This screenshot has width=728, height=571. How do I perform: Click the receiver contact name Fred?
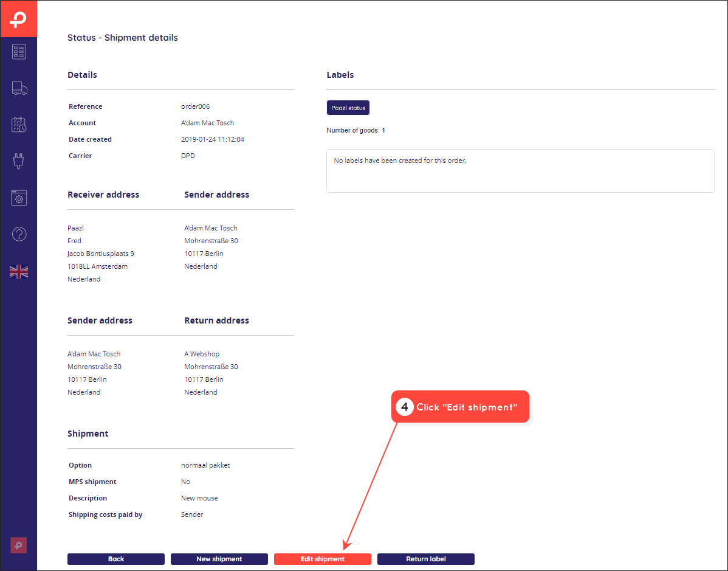pyautogui.click(x=74, y=241)
